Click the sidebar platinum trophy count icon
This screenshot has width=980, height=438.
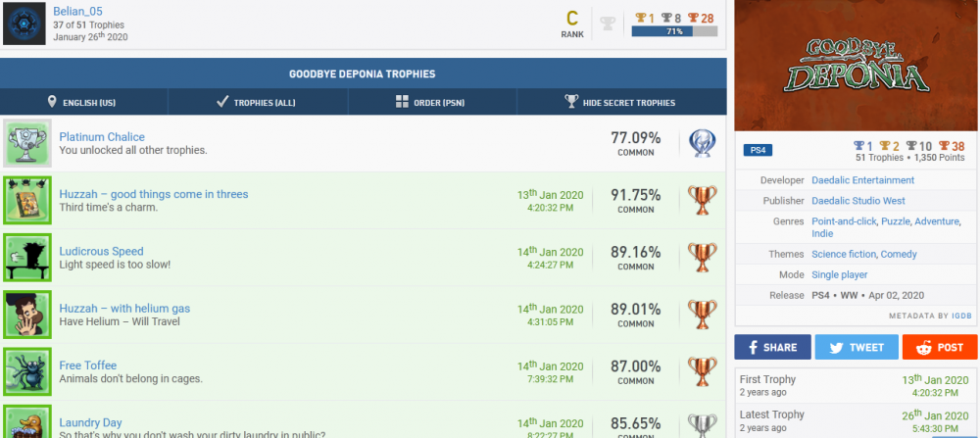coord(858,146)
